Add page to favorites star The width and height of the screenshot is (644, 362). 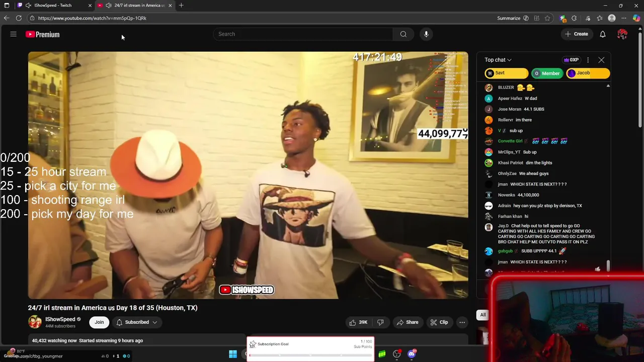click(x=547, y=18)
